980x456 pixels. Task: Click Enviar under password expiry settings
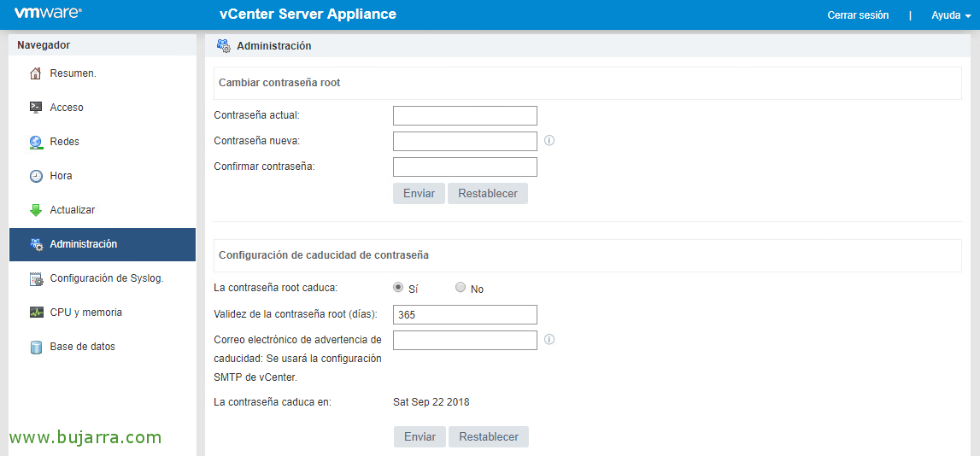click(x=420, y=436)
